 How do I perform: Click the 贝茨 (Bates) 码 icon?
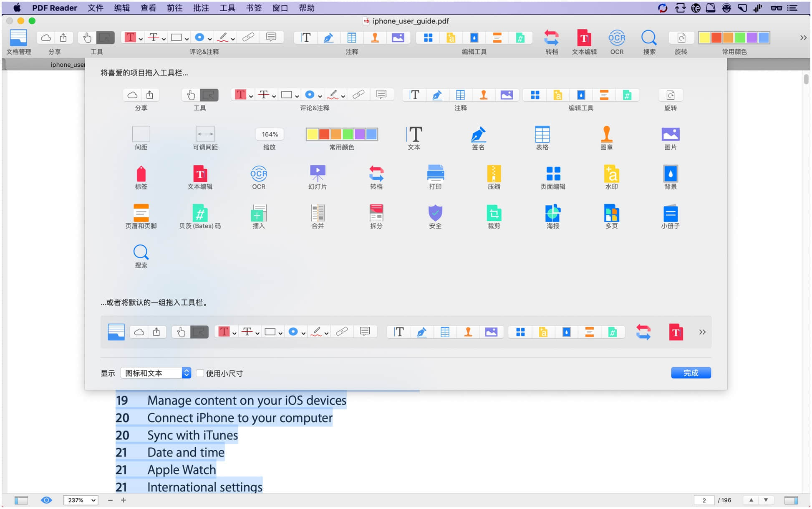[x=200, y=213]
